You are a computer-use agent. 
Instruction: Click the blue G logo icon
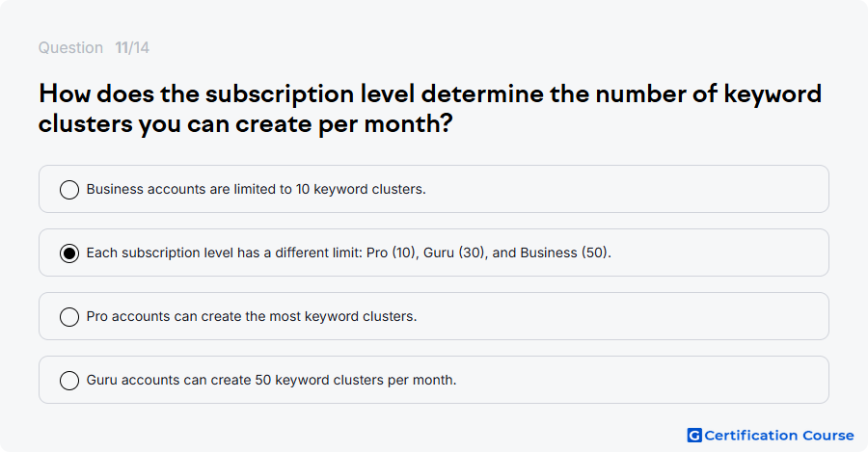tap(694, 436)
